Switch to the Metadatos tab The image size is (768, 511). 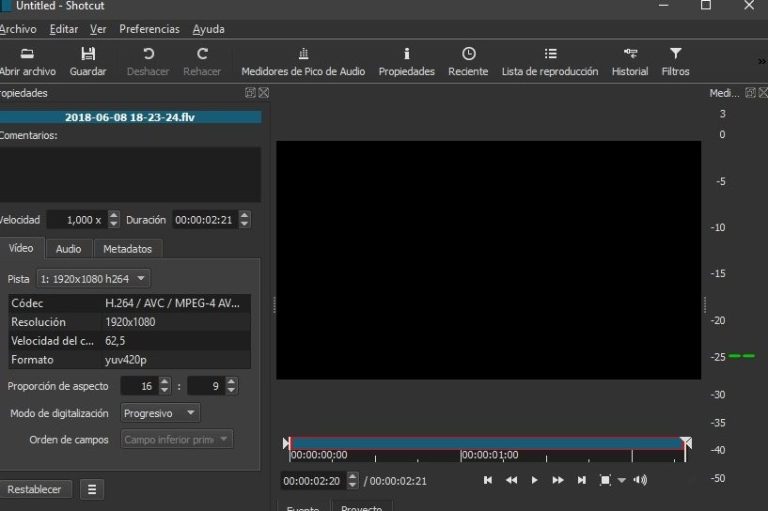[127, 249]
